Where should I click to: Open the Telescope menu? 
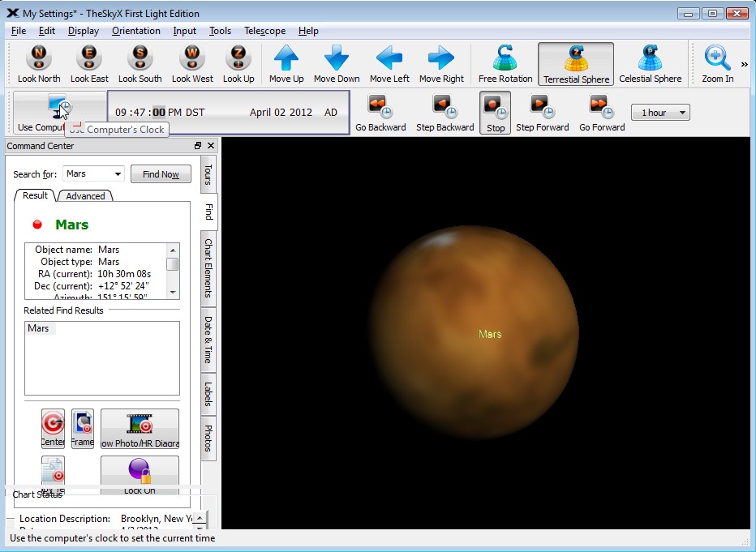click(x=264, y=31)
